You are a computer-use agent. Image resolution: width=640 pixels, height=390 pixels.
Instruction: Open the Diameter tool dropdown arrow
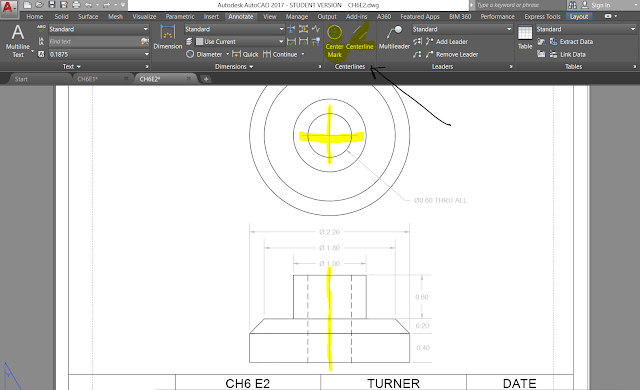(227, 54)
